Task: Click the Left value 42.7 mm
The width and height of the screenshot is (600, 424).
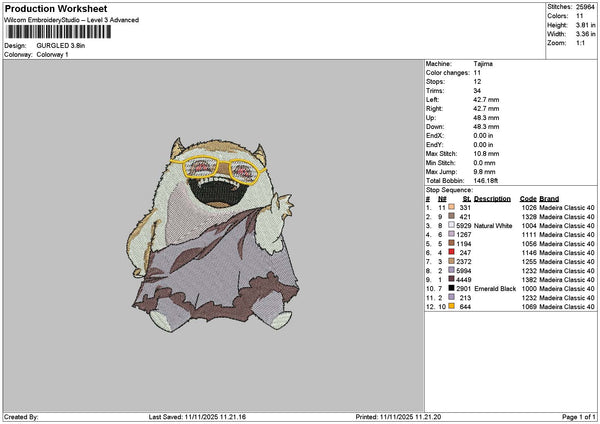Action: 486,99
